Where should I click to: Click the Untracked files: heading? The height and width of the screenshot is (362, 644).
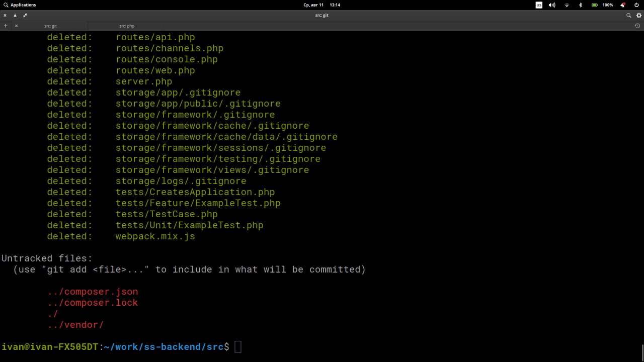[x=47, y=258]
